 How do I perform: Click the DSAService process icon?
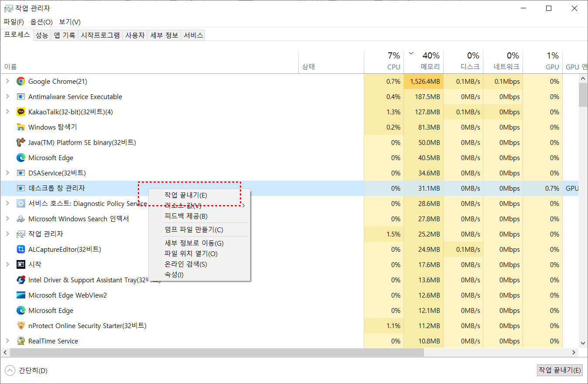point(21,173)
